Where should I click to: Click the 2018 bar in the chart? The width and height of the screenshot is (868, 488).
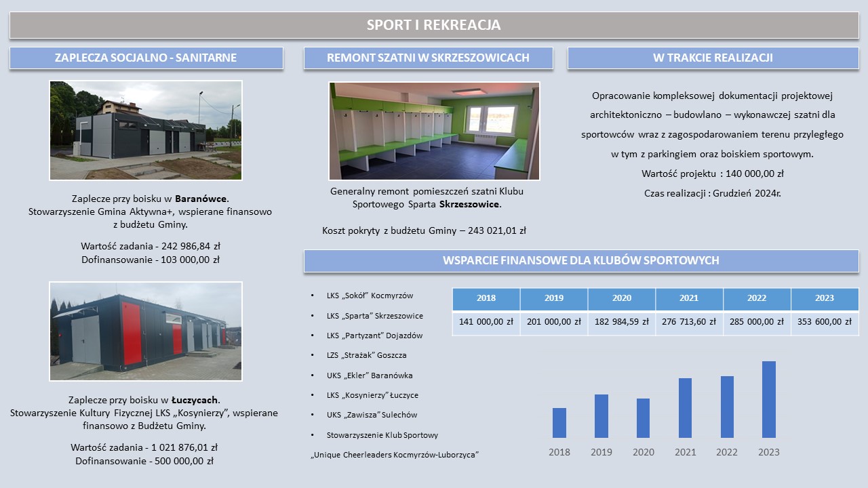(x=559, y=423)
